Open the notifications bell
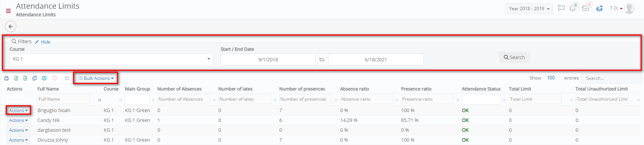Screen dimensions: 644x145 pyautogui.click(x=572, y=8)
